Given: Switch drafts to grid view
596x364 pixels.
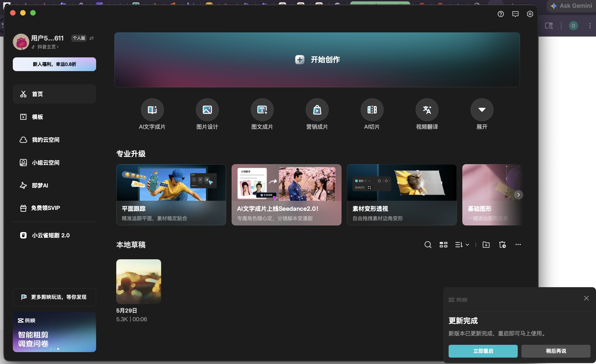Looking at the screenshot, I should (x=443, y=245).
